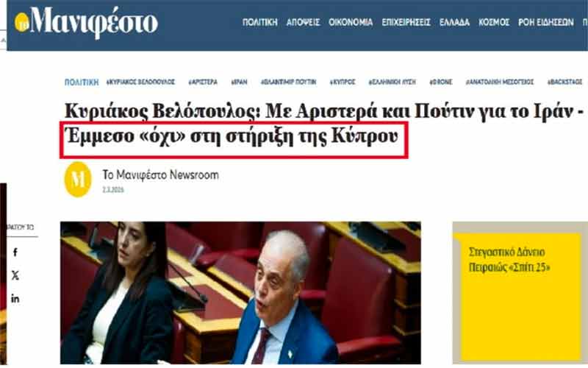Open the ΚΟΣΜΟΣ section
Screen dimensions: 588x368
pos(494,22)
